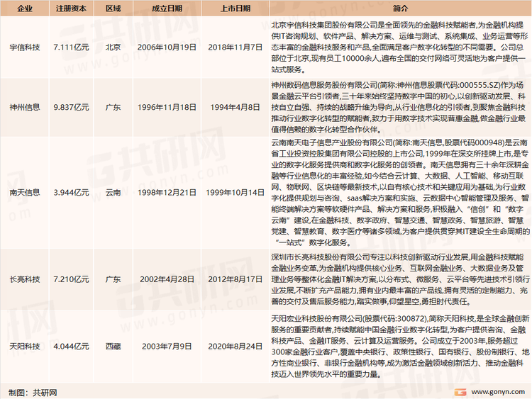Click founding date 1996年11月18日
The image size is (532, 399).
point(167,108)
